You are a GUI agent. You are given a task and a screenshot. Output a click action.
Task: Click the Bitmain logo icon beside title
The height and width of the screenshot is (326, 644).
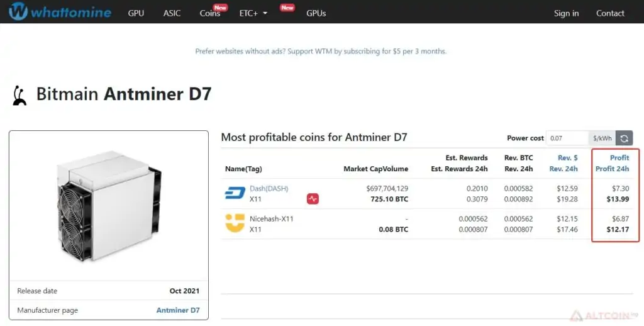[19, 96]
